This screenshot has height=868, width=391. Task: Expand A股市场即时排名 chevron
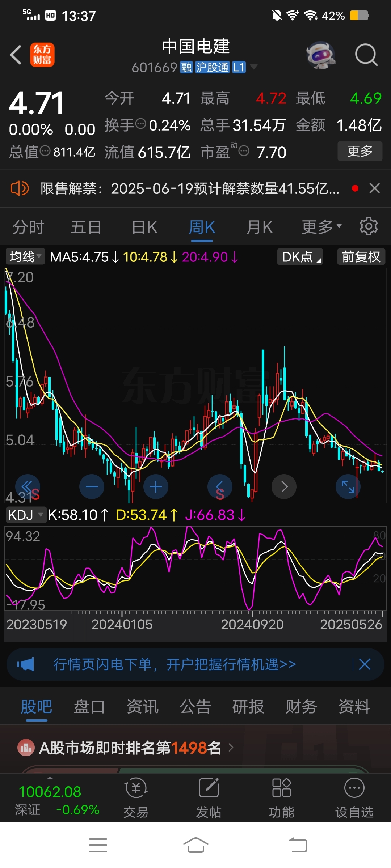(x=231, y=747)
